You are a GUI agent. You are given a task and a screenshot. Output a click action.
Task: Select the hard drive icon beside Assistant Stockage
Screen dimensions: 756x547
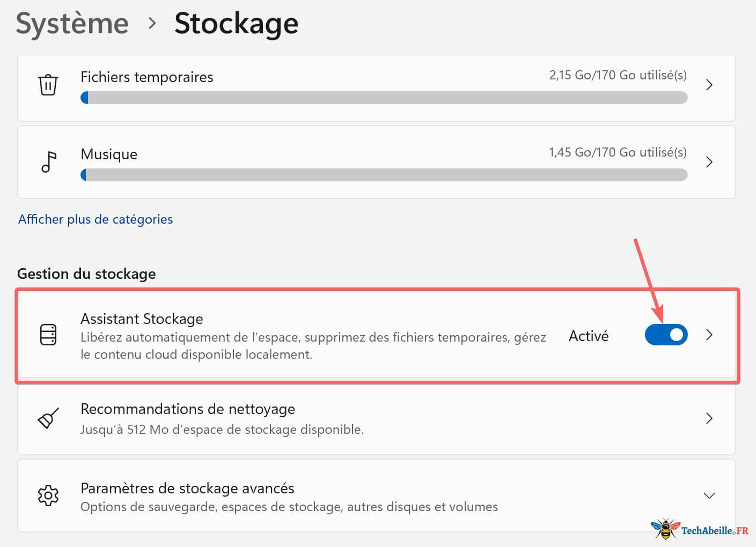point(48,334)
